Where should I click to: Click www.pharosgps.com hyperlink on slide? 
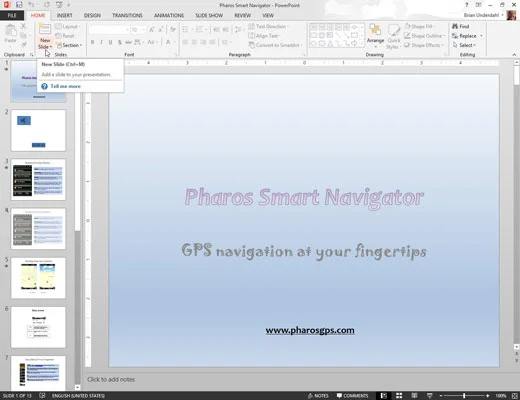pos(310,330)
